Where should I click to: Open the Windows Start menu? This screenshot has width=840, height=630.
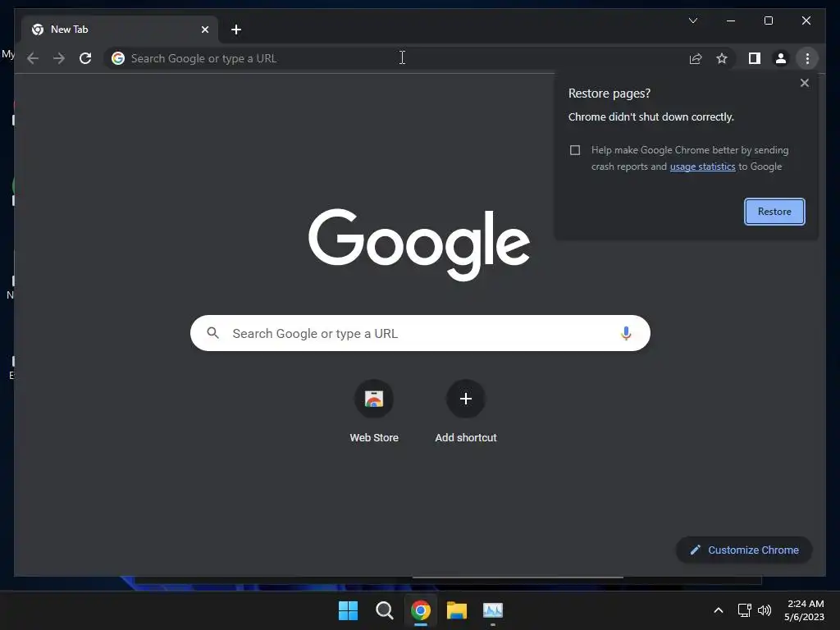[348, 610]
